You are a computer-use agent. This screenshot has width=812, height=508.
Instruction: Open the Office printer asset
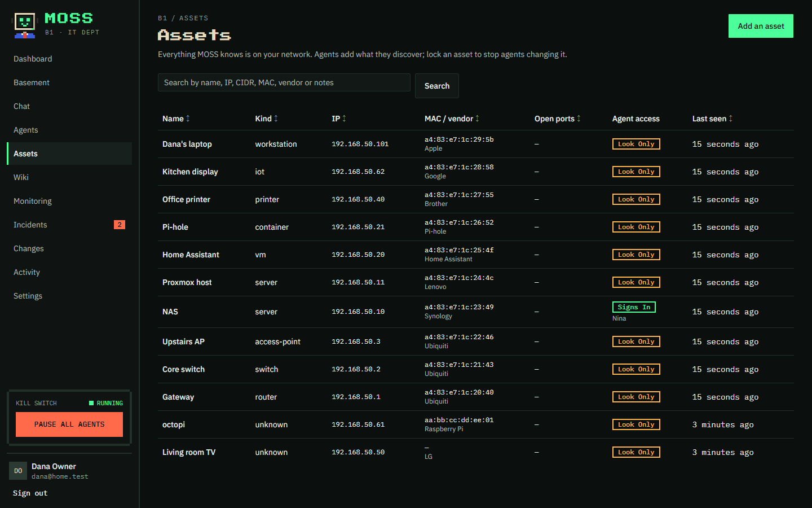186,199
